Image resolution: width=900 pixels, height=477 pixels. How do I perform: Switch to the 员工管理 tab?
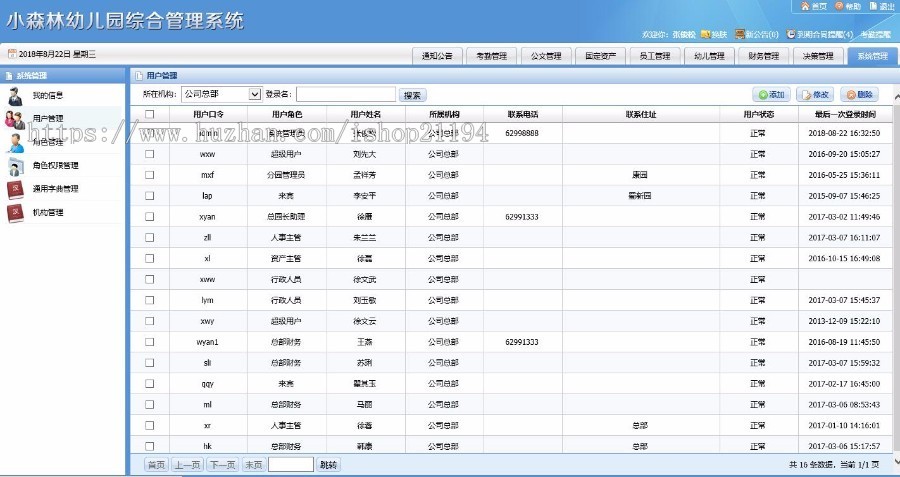click(655, 56)
